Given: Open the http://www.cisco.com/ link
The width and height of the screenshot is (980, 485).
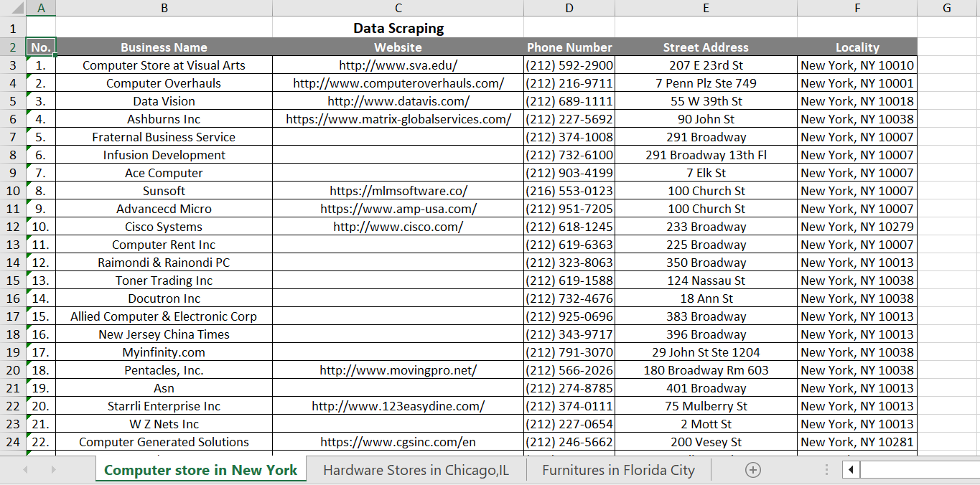Looking at the screenshot, I should [x=398, y=227].
